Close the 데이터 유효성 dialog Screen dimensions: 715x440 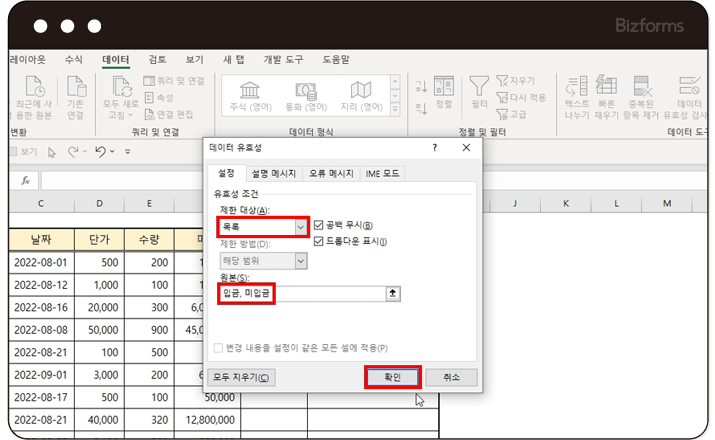point(466,148)
